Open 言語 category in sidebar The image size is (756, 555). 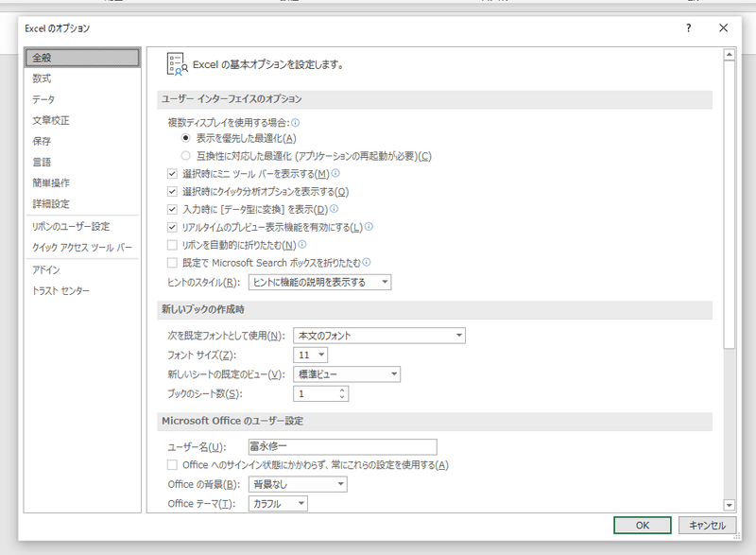(82, 162)
